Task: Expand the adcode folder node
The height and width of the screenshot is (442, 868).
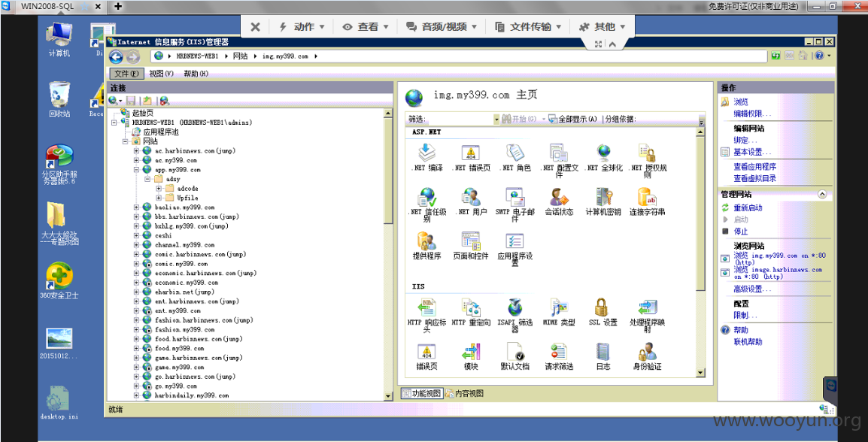Action: [159, 188]
